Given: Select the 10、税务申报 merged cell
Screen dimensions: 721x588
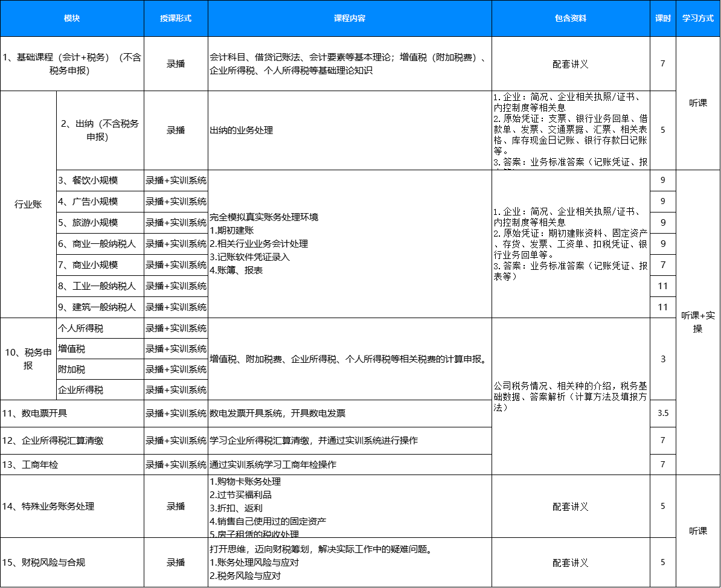Looking at the screenshot, I should click(x=28, y=359).
